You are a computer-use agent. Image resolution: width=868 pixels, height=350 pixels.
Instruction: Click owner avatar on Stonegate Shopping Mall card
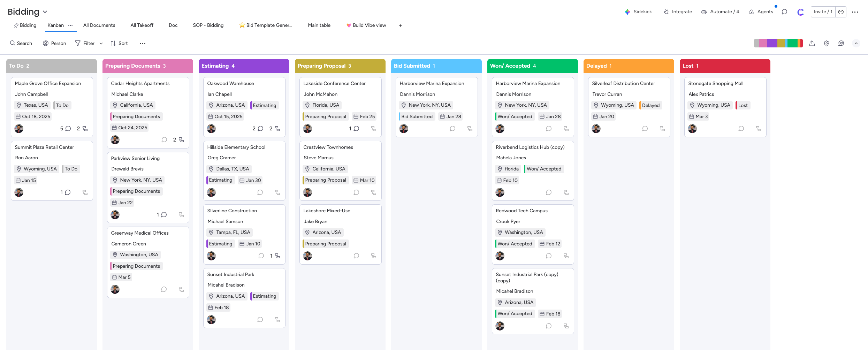click(x=692, y=129)
